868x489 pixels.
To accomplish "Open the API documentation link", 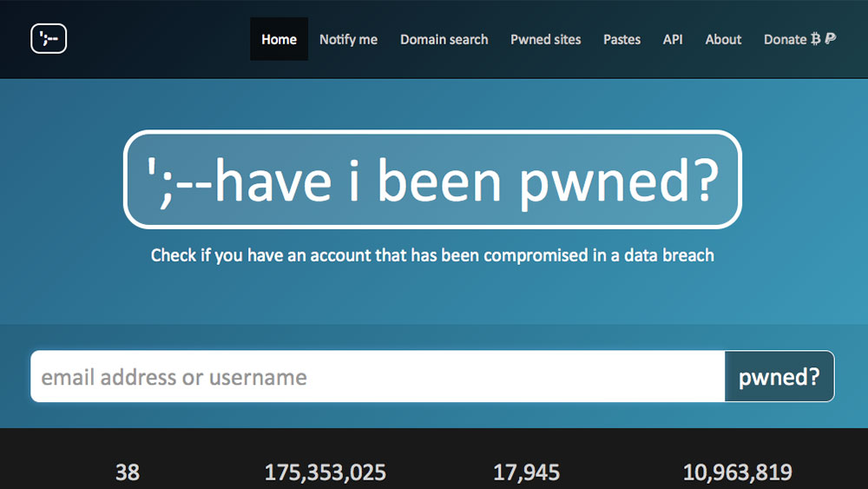I will (673, 39).
